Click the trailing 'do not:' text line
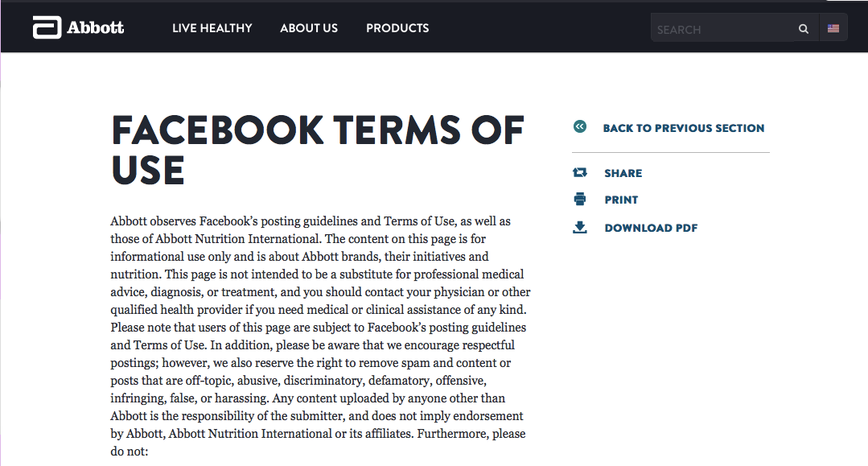 point(130,452)
